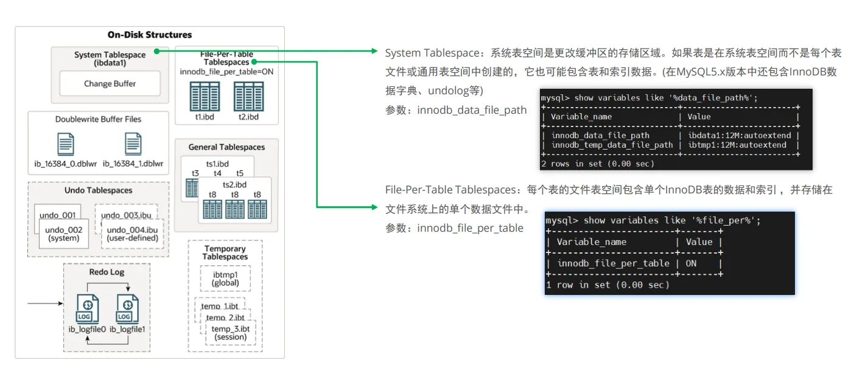
Task: Click the General Tablespaces heading
Action: (226, 147)
